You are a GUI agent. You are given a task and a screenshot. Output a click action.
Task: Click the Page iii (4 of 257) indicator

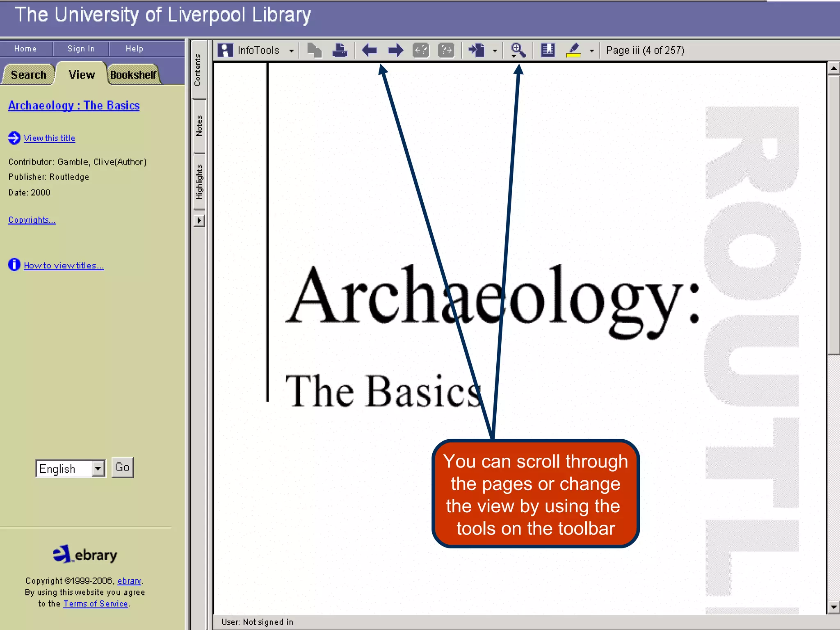click(645, 50)
